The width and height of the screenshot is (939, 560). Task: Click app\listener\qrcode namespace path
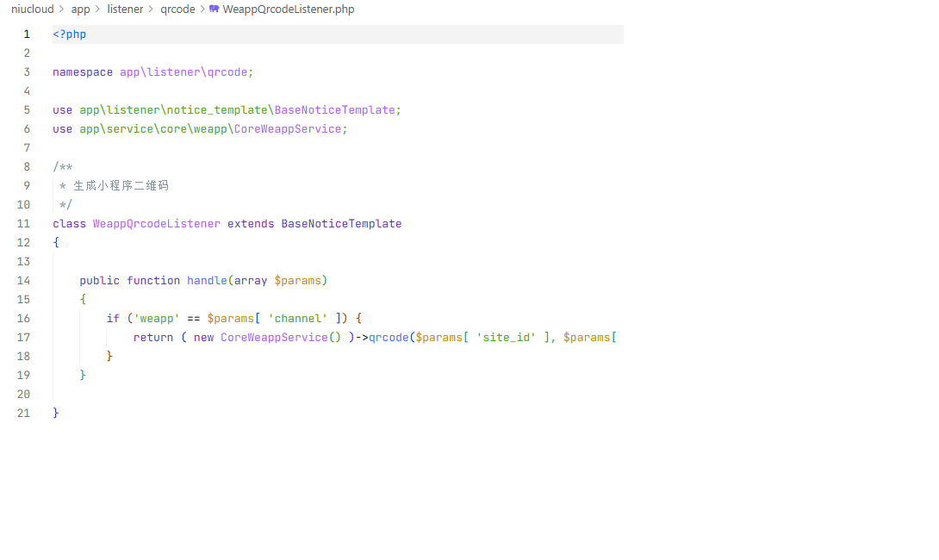[x=183, y=72]
